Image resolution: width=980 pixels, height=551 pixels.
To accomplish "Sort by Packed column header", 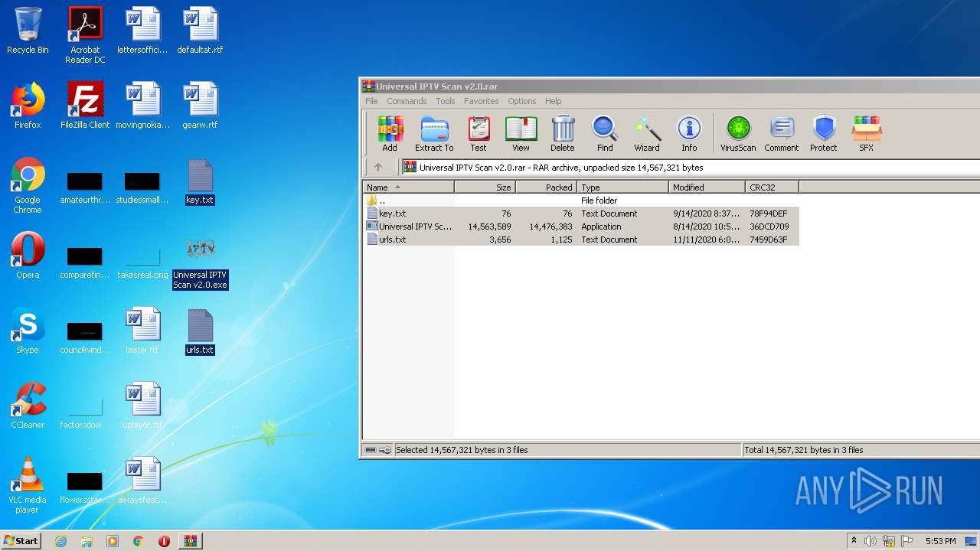I will click(x=546, y=187).
